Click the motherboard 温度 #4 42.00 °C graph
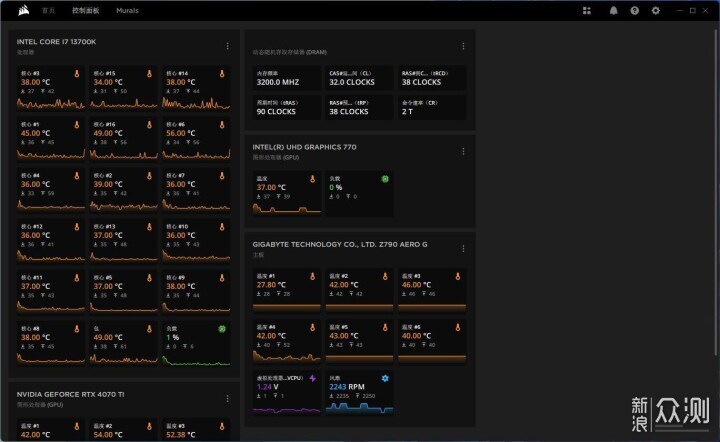720x442 pixels. tap(287, 356)
